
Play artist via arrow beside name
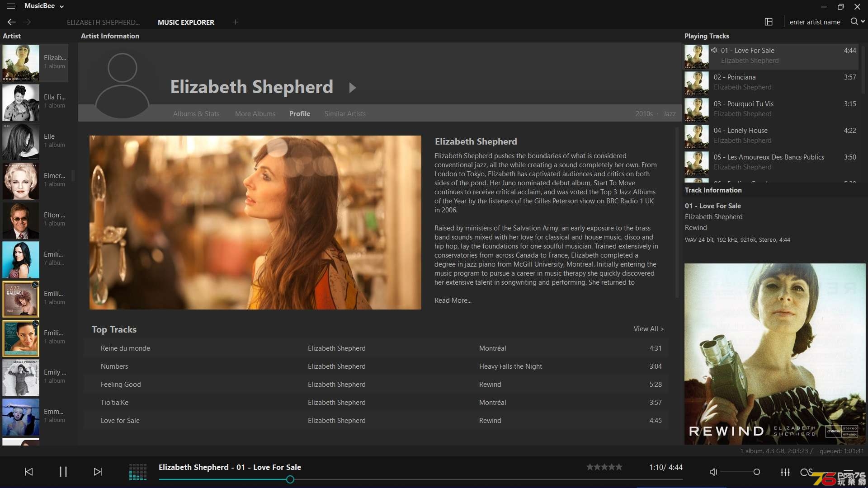[353, 88]
